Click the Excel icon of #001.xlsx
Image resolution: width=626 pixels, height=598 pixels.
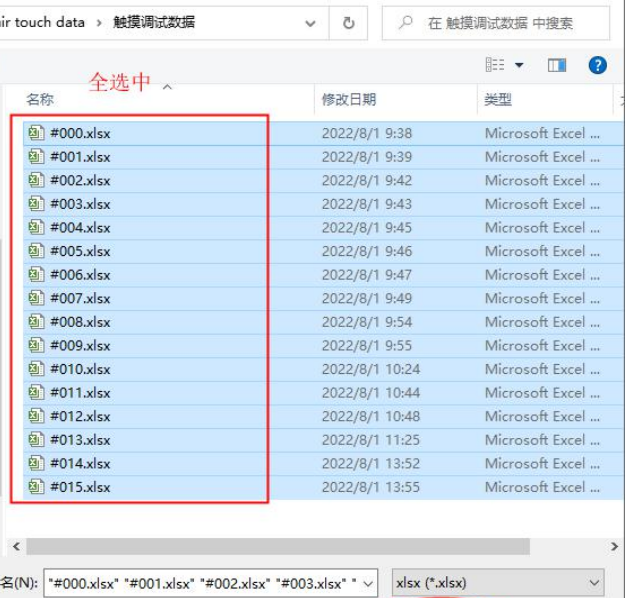36,156
